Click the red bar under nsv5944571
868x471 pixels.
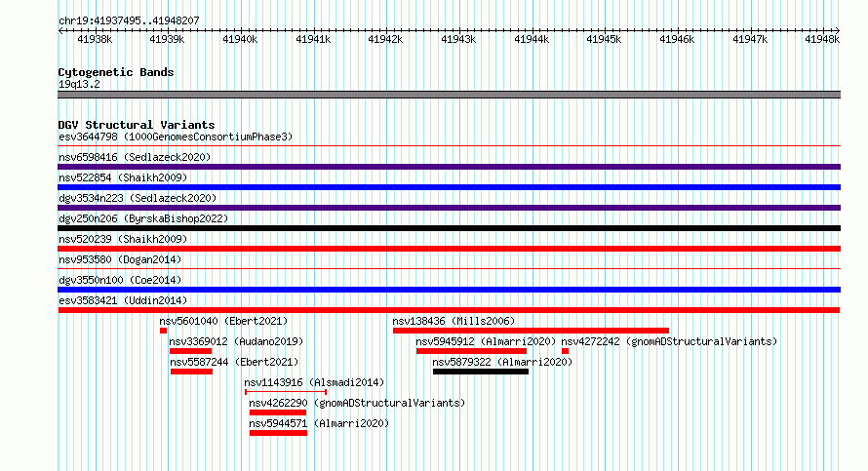point(279,433)
